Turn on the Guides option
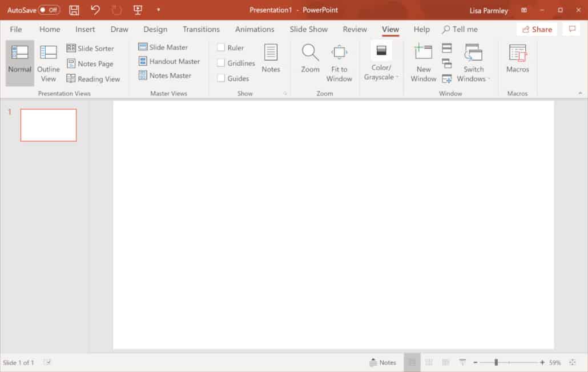The height and width of the screenshot is (372, 588). coord(221,78)
